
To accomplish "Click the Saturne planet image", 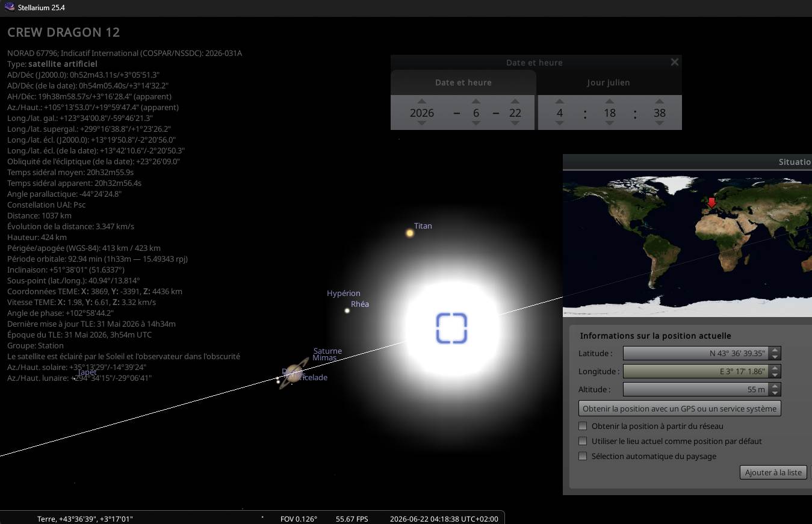I will coord(294,374).
